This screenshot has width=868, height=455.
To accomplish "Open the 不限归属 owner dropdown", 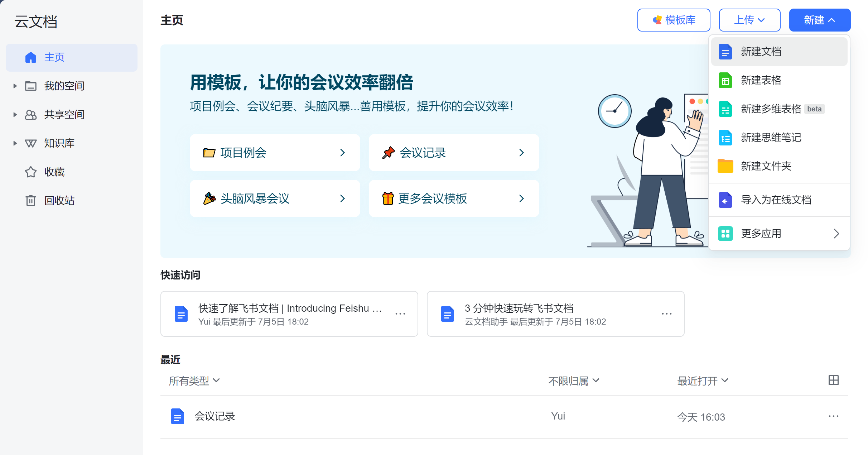I will (x=573, y=380).
